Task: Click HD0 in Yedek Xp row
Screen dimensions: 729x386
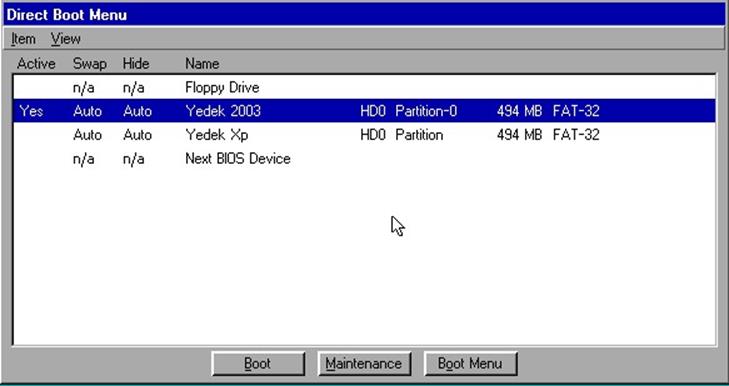Action: pyautogui.click(x=373, y=135)
